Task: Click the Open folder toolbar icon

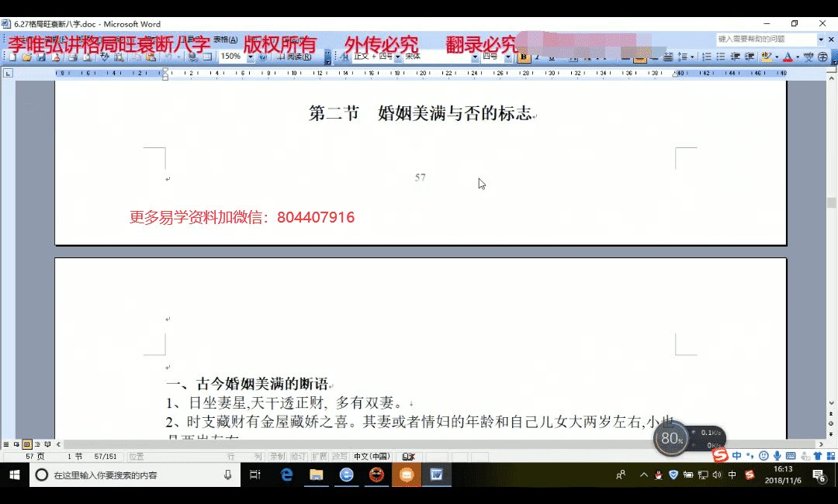Action: [x=27, y=57]
